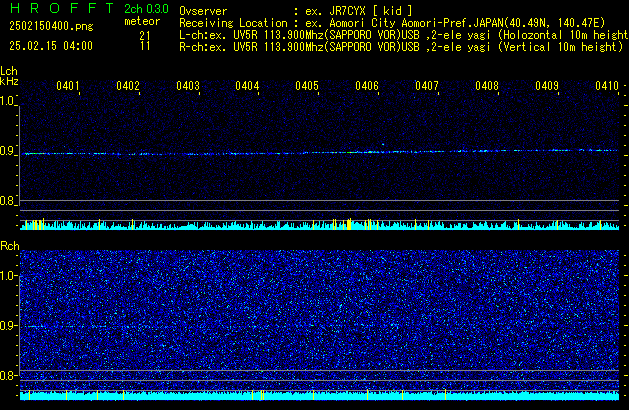Click the Rch channel label
The width and height of the screenshot is (629, 410).
coord(10,246)
